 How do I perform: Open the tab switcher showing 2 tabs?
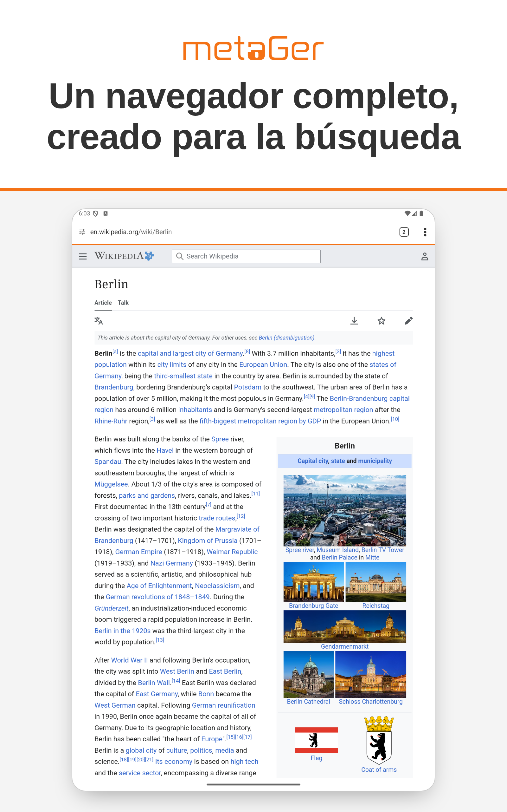404,232
